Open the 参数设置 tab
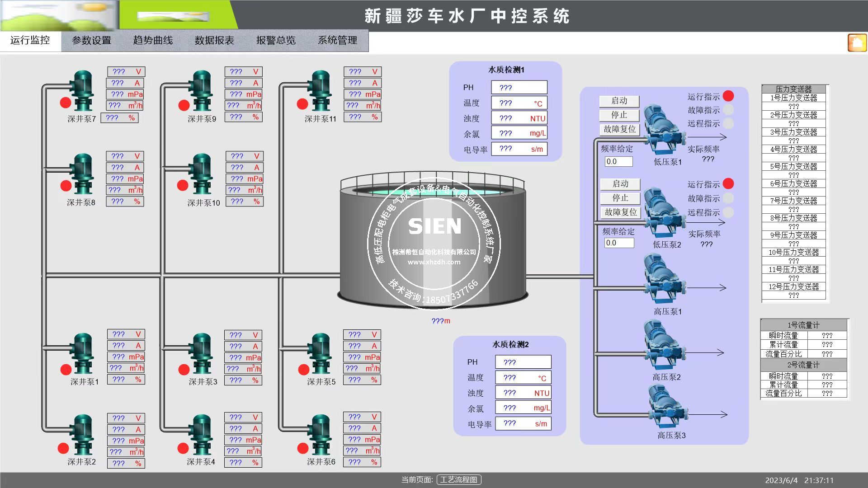The width and height of the screenshot is (868, 488). [92, 41]
